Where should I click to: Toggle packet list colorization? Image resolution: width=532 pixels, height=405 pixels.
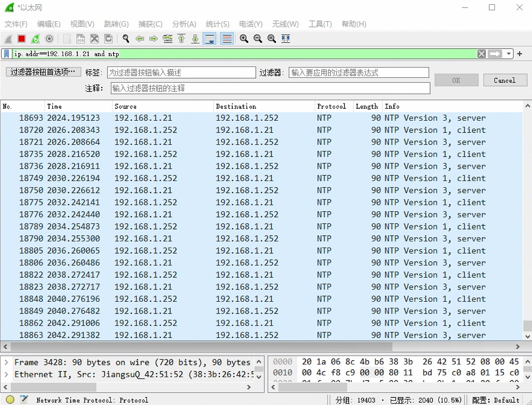click(227, 39)
